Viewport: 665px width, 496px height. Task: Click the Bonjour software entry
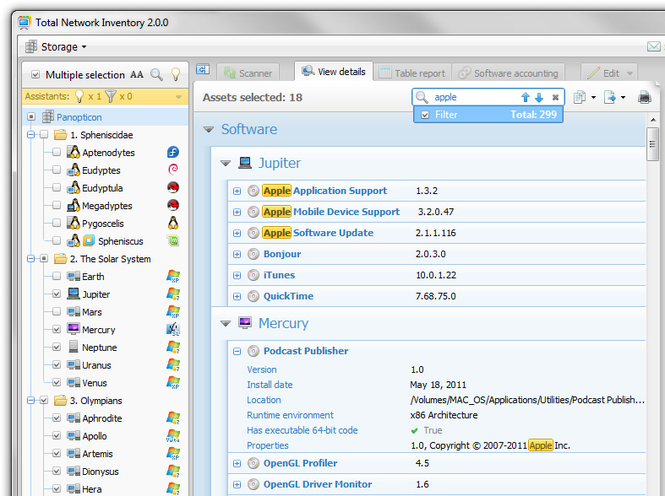(282, 254)
